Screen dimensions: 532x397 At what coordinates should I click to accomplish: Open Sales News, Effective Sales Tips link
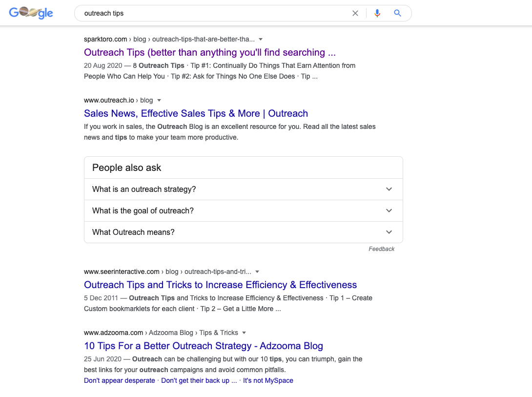click(196, 113)
